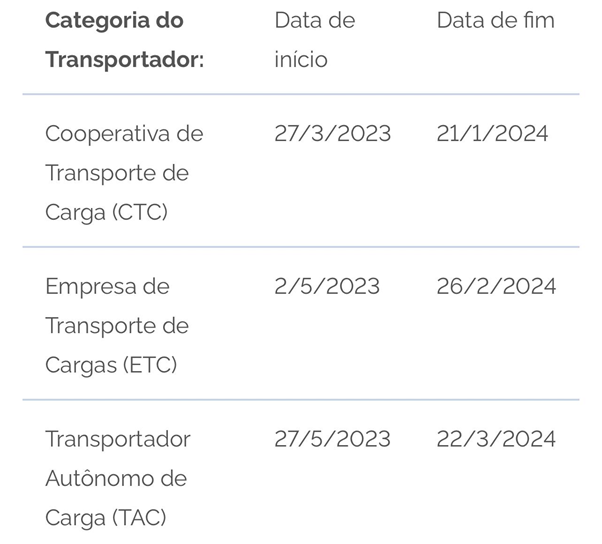Click the Empresa de Transporte de Cargas cell
This screenshot has width=602, height=544.
pos(116,326)
